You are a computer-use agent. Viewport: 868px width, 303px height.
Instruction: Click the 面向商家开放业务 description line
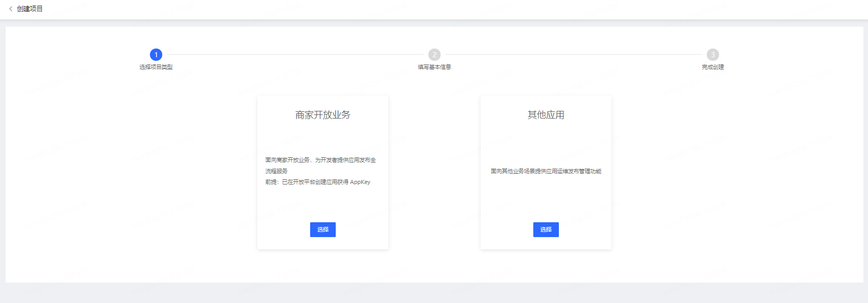tap(320, 160)
